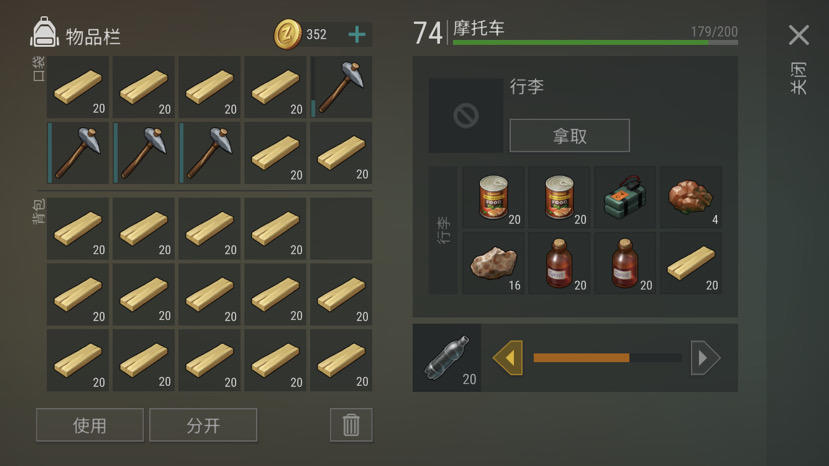Close the inventory with the X
This screenshot has height=466, width=829.
coord(798,35)
